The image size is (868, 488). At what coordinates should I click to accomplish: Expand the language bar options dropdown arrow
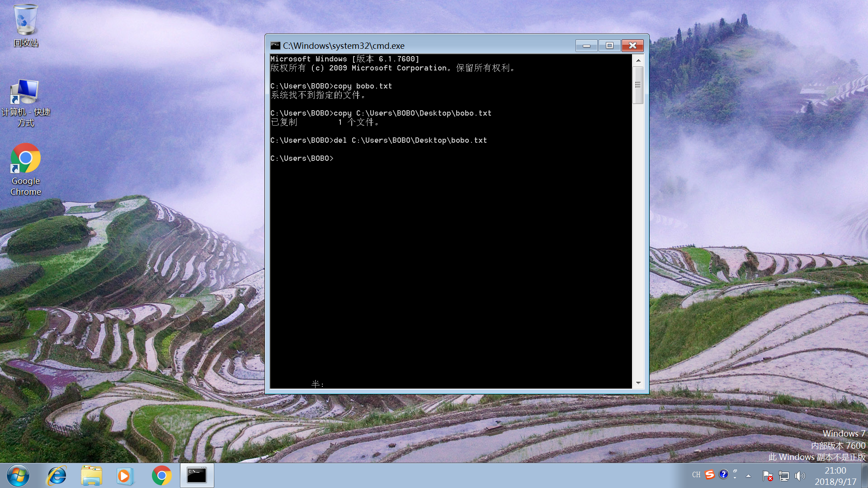pyautogui.click(x=735, y=478)
